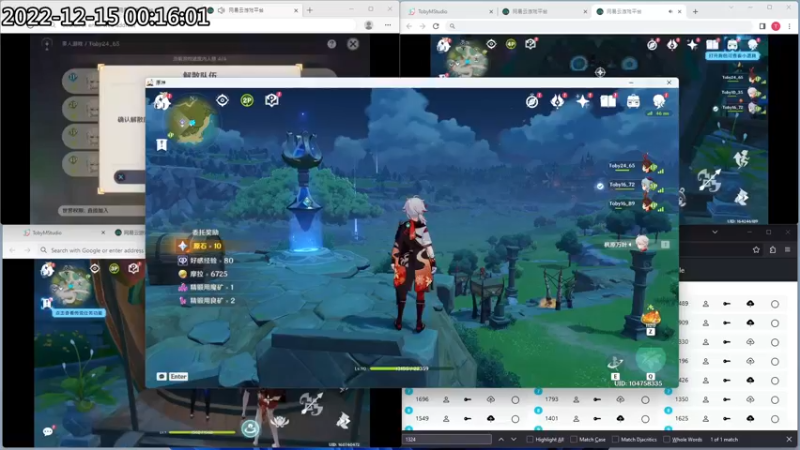Open the 2P co-op icon in the front game window
800x450 pixels.
pyautogui.click(x=247, y=101)
